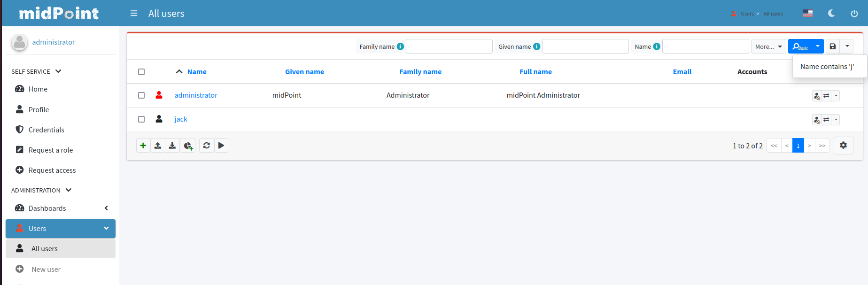Click the power logout icon
The image size is (868, 285).
click(x=854, y=14)
